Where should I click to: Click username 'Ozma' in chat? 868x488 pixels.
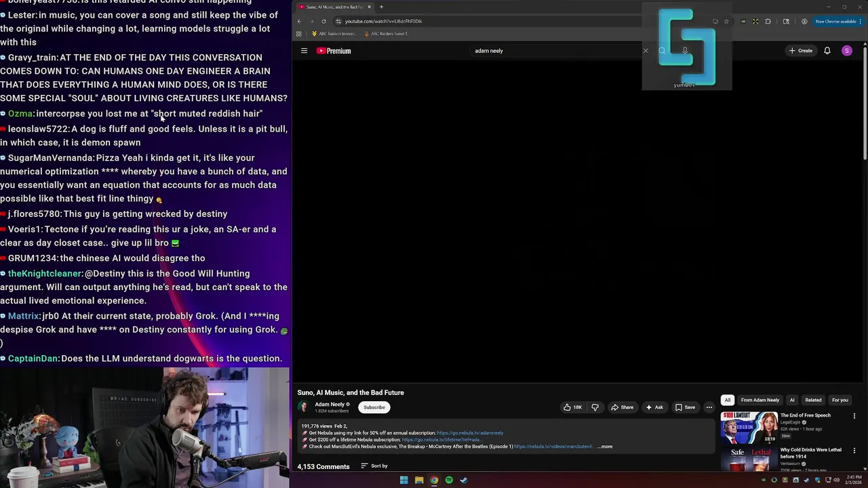pyautogui.click(x=20, y=114)
